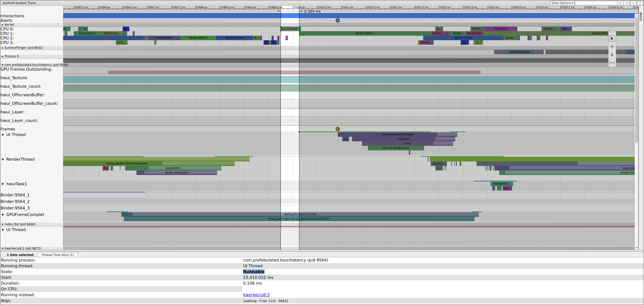Collapse the UI Thread section
644x305 pixels.
click(x=3, y=135)
